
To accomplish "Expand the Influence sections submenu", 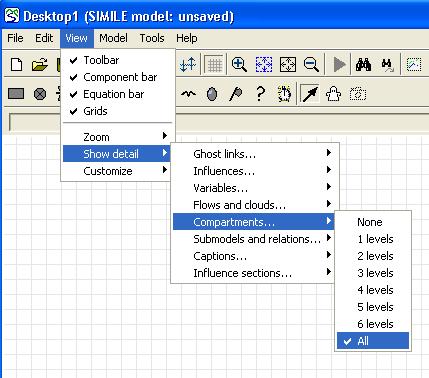I will point(253,273).
